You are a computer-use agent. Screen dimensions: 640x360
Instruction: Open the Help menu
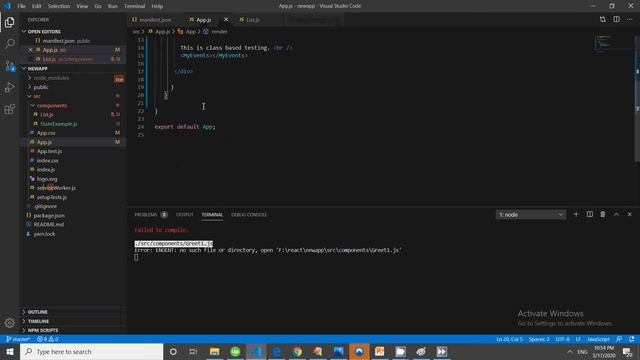tap(157, 6)
